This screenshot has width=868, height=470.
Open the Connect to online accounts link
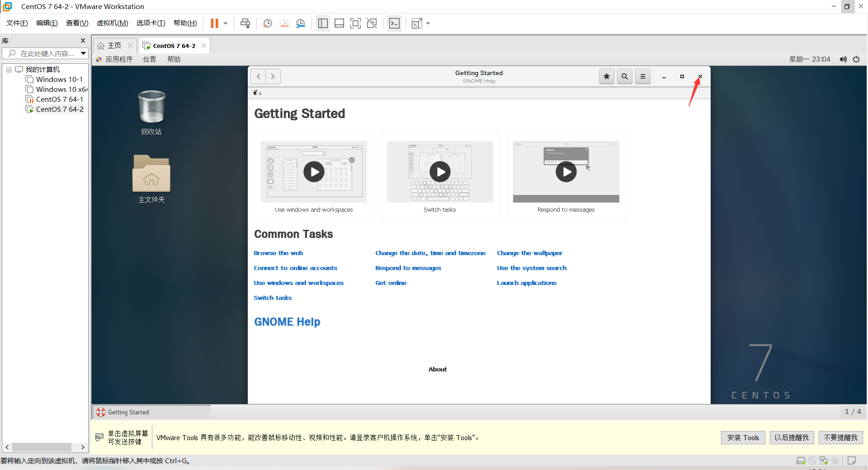point(296,268)
